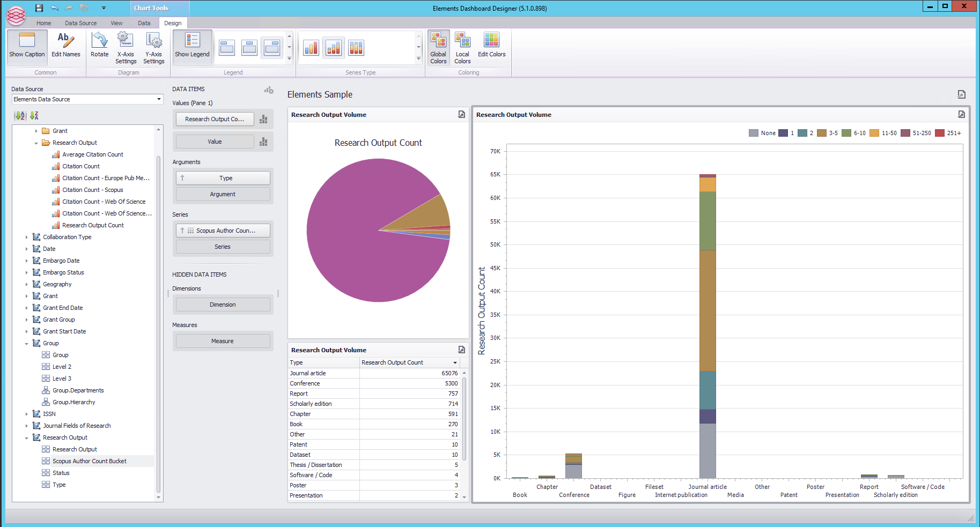Click the Type argument button
Viewport: 980px width, 527px height.
pos(223,178)
